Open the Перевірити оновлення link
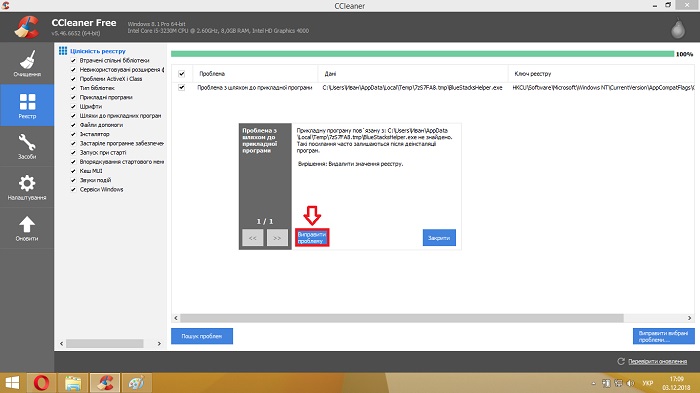 (x=657, y=361)
